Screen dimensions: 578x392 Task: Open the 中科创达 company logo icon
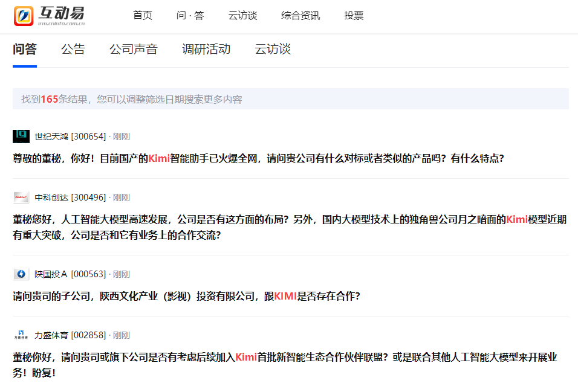(x=21, y=198)
